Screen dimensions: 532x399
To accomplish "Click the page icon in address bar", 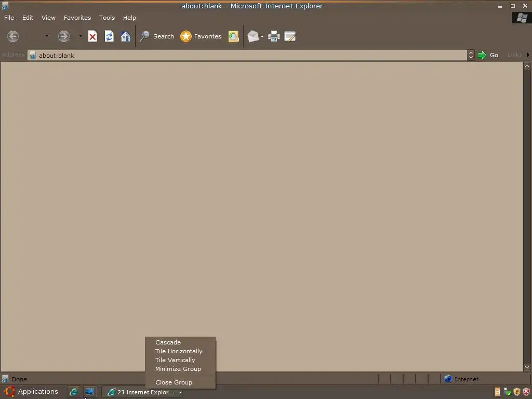I will pos(33,55).
